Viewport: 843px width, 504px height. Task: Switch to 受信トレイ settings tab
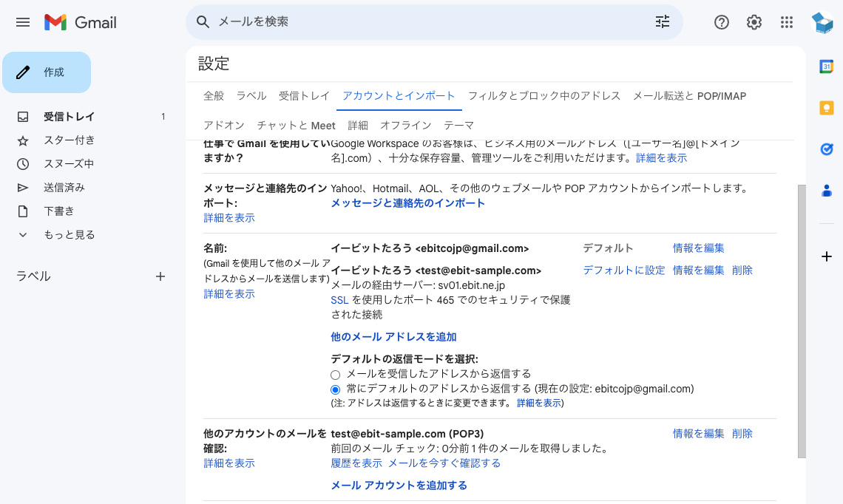coord(304,95)
